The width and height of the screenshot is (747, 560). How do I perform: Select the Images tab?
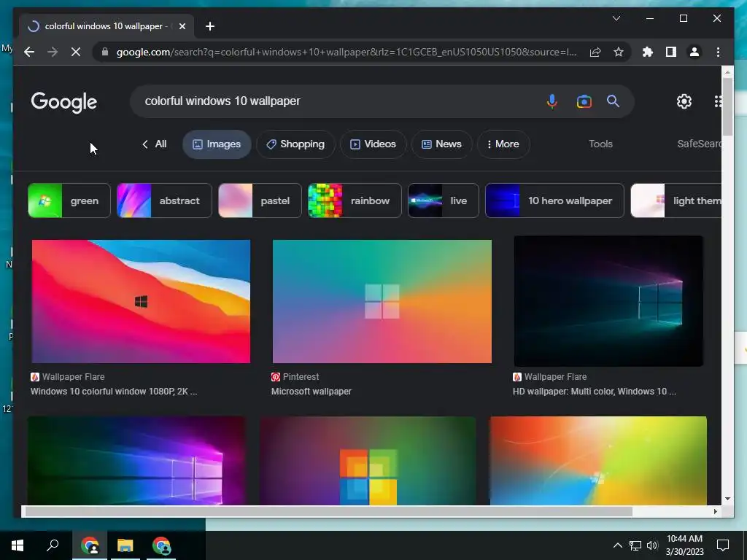click(x=217, y=144)
